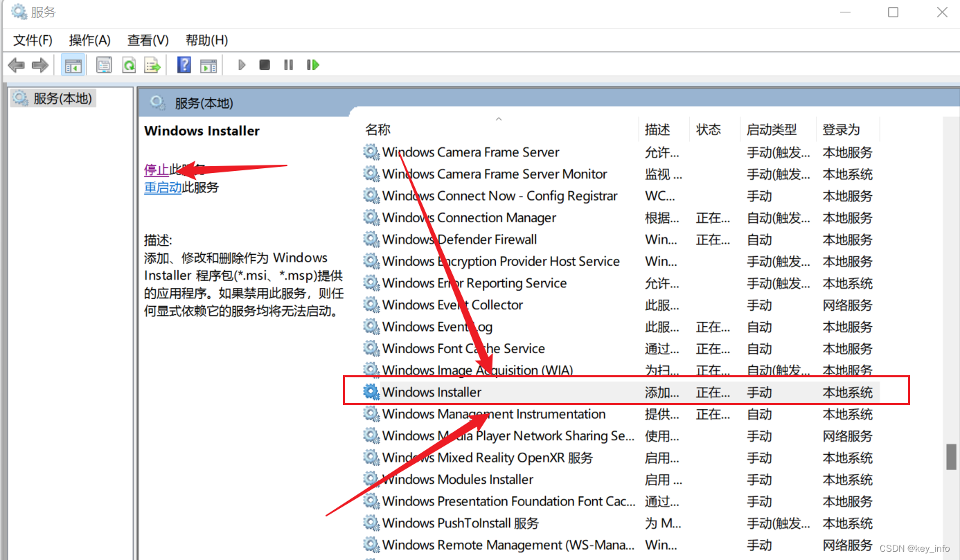Viewport: 960px width, 560px height.
Task: Open the Properties toolbar icon
Action: (104, 65)
